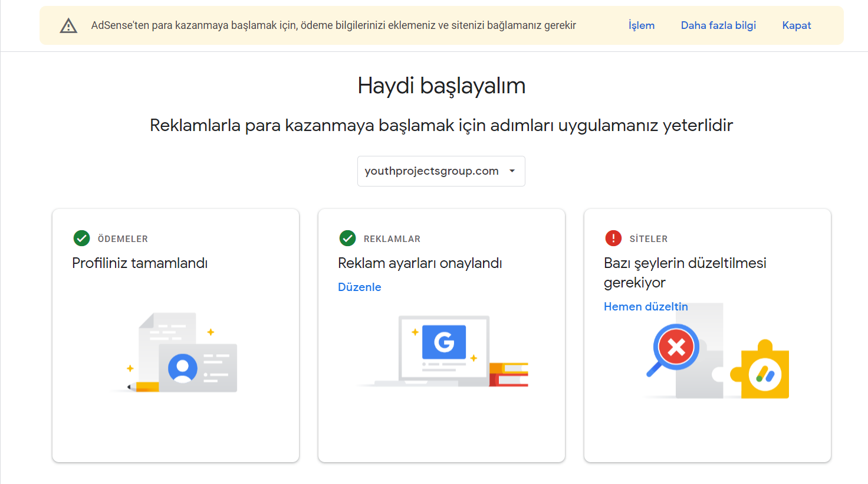Viewport: 868px width, 484px height.
Task: Click the green checkmark beside ÖDEMELER
Action: click(81, 238)
